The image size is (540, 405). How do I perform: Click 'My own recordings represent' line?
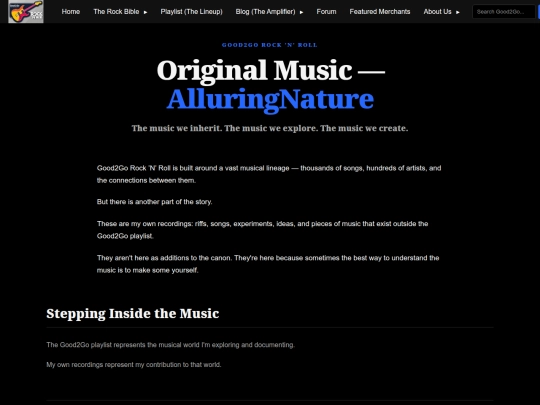pyautogui.click(x=134, y=364)
